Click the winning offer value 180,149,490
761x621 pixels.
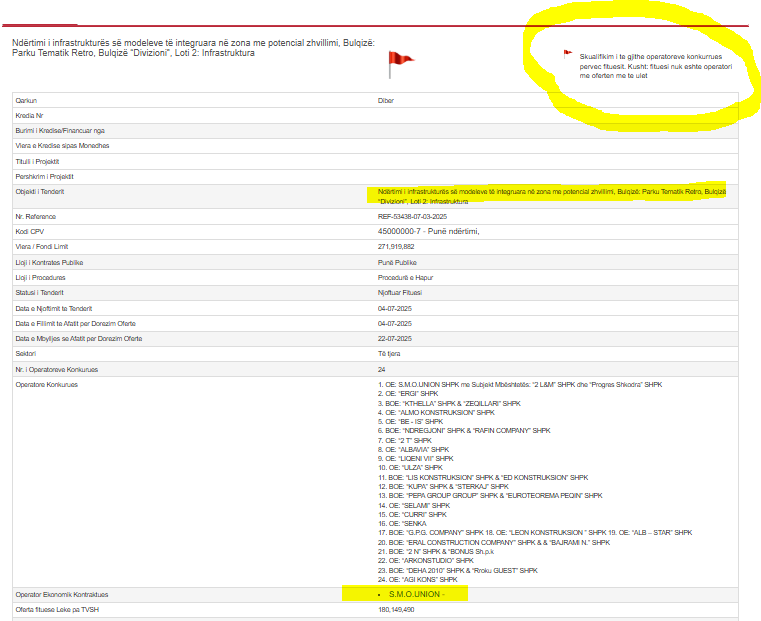[x=397, y=609]
